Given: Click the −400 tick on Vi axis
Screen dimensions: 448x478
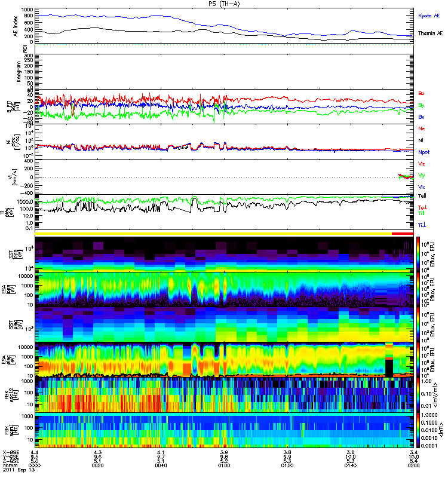Looking at the screenshot, I should 27,193.
